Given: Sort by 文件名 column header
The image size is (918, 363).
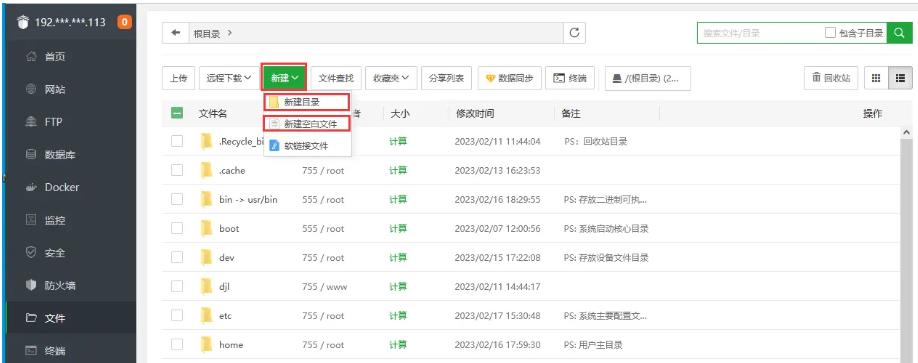Looking at the screenshot, I should pos(213,114).
